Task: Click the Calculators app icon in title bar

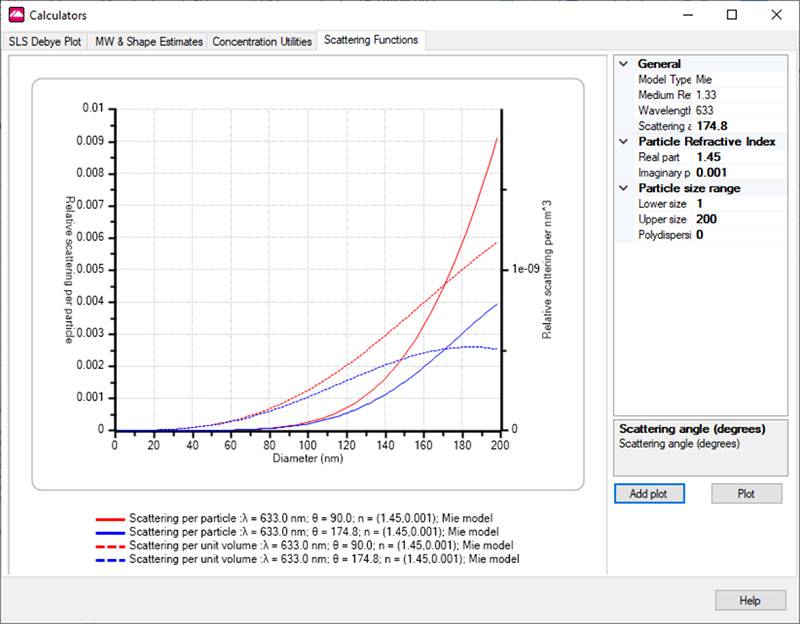Action: click(x=16, y=15)
